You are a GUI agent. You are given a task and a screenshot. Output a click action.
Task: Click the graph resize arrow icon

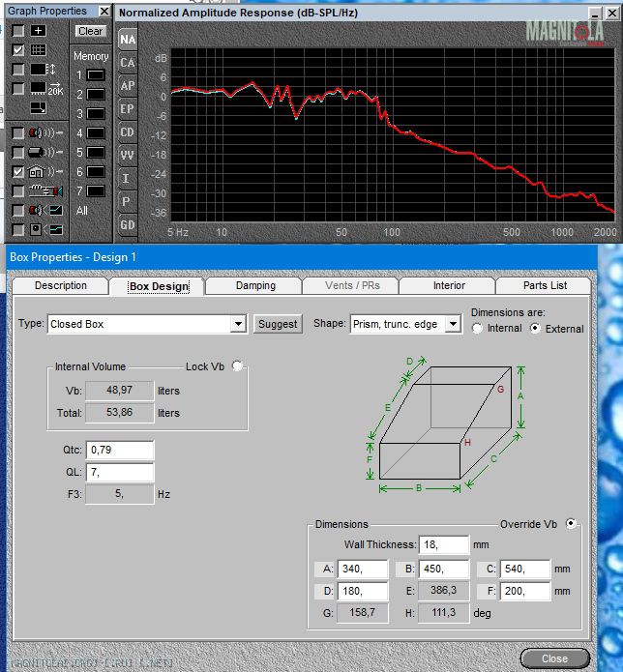tap(38, 107)
